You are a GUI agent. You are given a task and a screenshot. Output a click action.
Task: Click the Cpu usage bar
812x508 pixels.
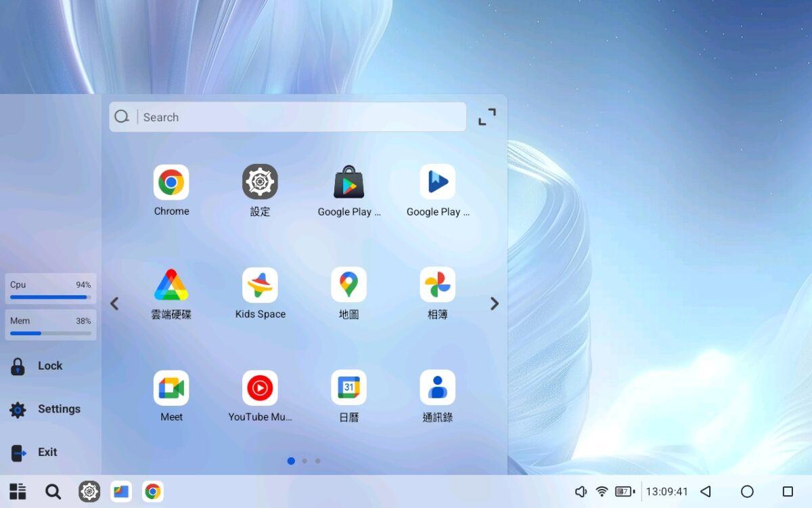tap(51, 297)
